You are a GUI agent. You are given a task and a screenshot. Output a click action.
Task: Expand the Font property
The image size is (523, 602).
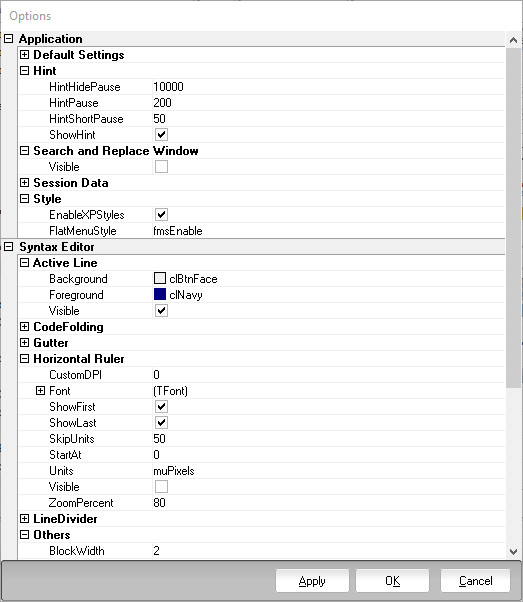[x=40, y=391]
